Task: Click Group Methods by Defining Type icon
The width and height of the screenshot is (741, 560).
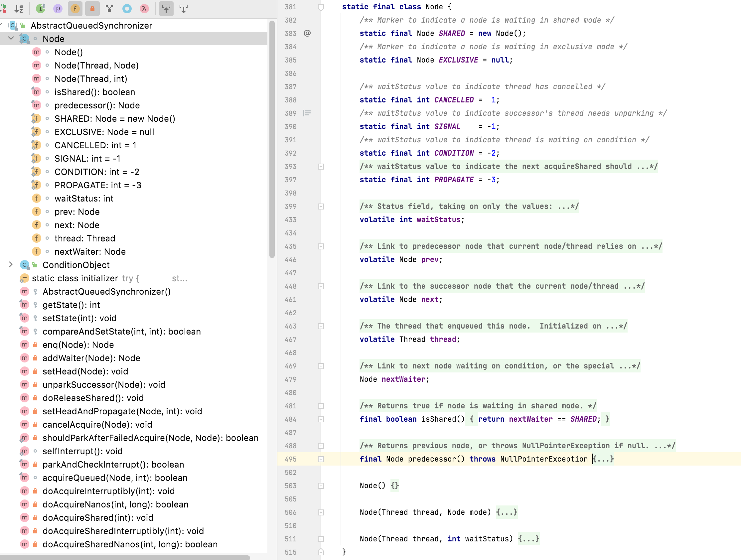Action: pos(109,9)
